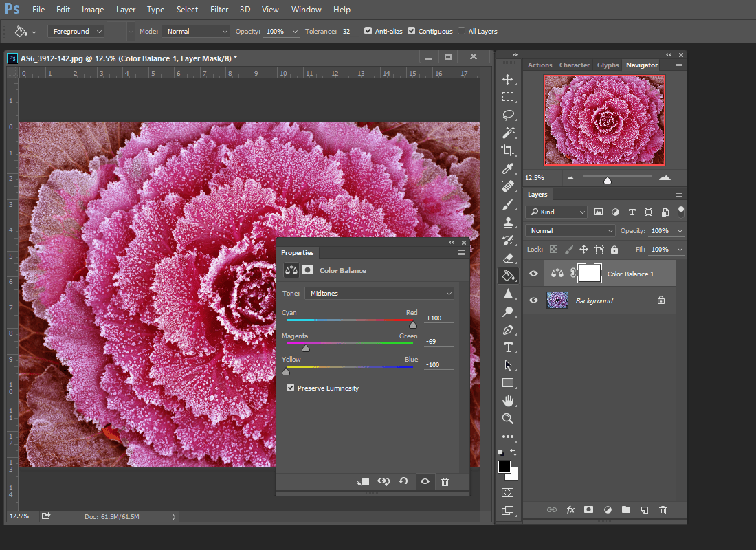Expand the Foreground fill source dropdown
The height and width of the screenshot is (550, 756).
click(x=76, y=32)
